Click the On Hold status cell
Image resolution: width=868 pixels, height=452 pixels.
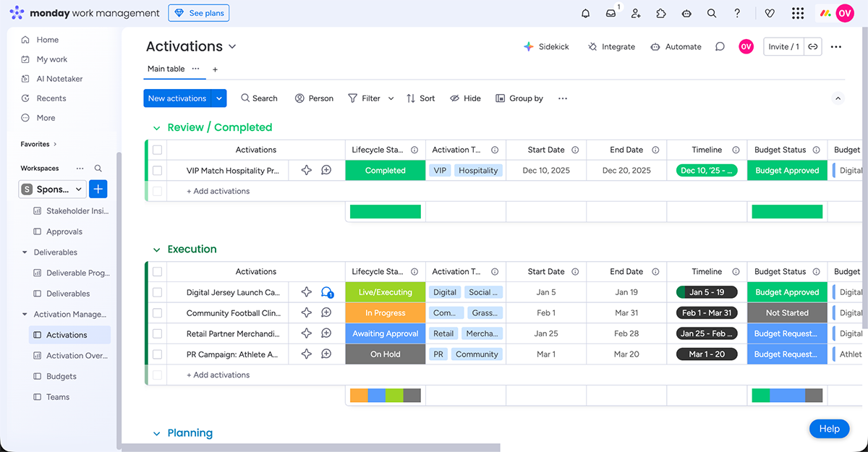tap(385, 354)
